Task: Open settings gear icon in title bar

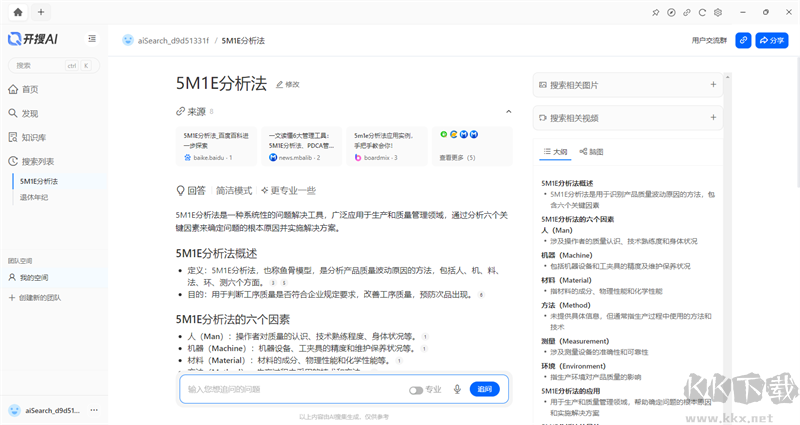Action: 718,12
